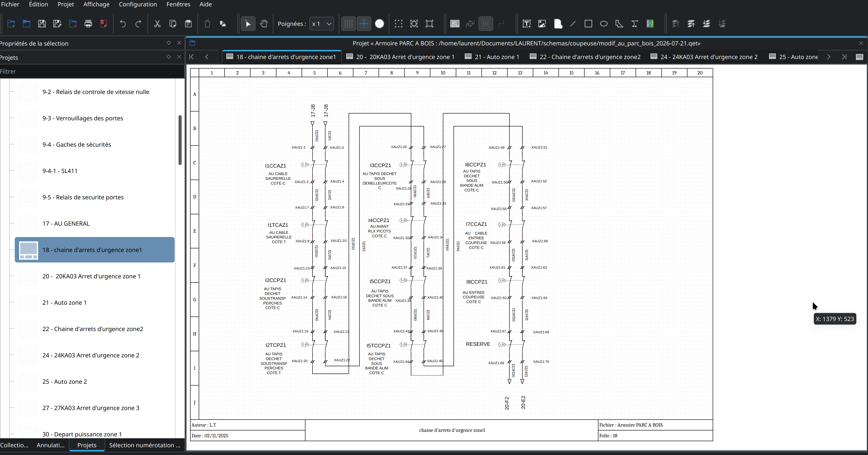Open the Fichier menu
The width and height of the screenshot is (868, 455).
point(10,4)
